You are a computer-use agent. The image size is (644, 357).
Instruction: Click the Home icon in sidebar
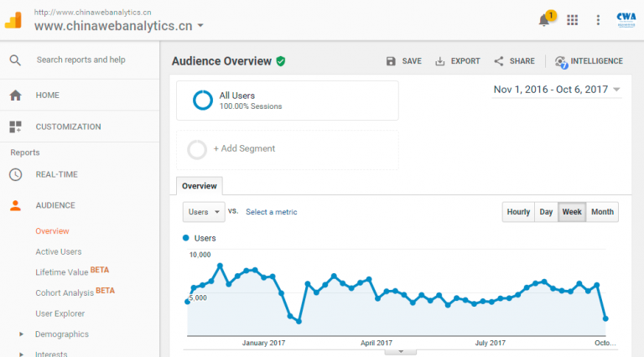click(15, 96)
